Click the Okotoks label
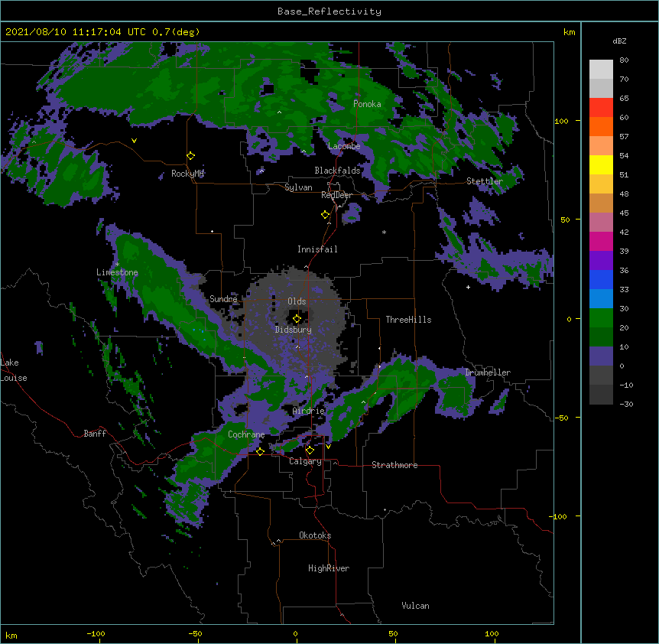Viewport: 659px width, 644px height. click(x=315, y=535)
